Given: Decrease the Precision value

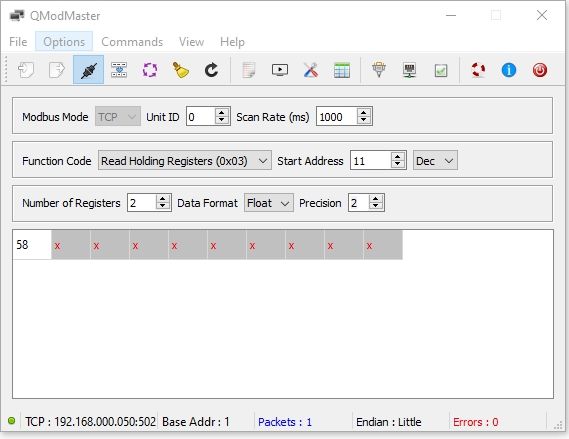Looking at the screenshot, I should [x=376, y=206].
